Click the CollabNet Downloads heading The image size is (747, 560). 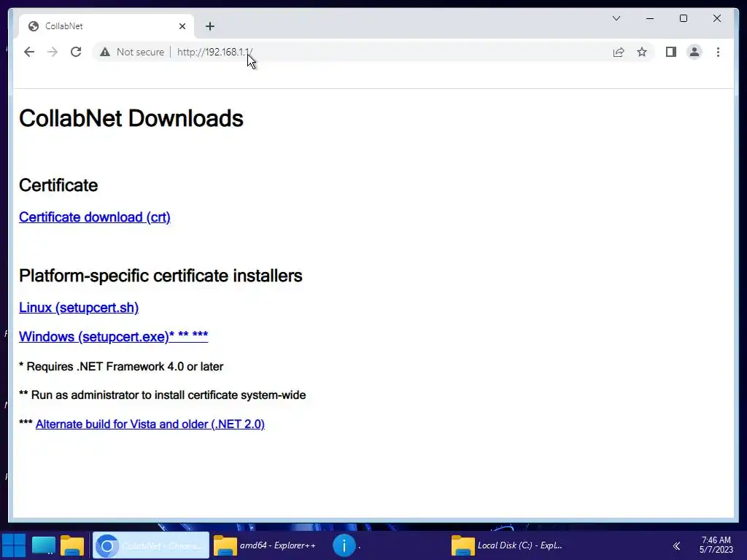tap(131, 118)
